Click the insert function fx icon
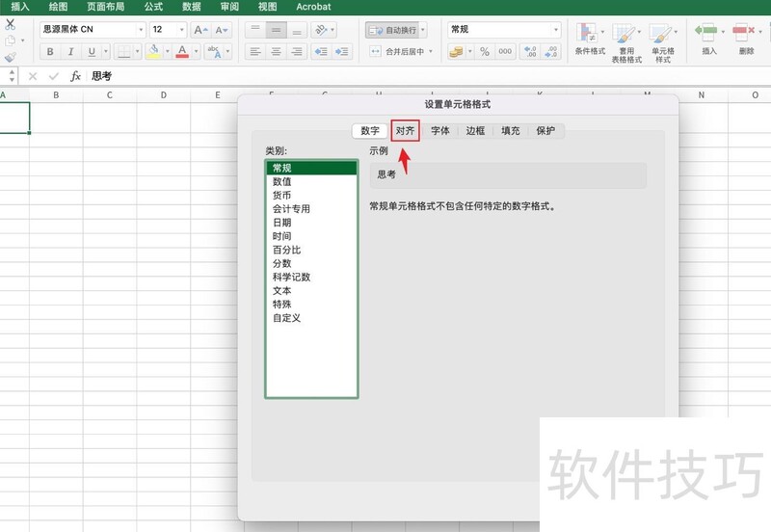 [x=75, y=76]
